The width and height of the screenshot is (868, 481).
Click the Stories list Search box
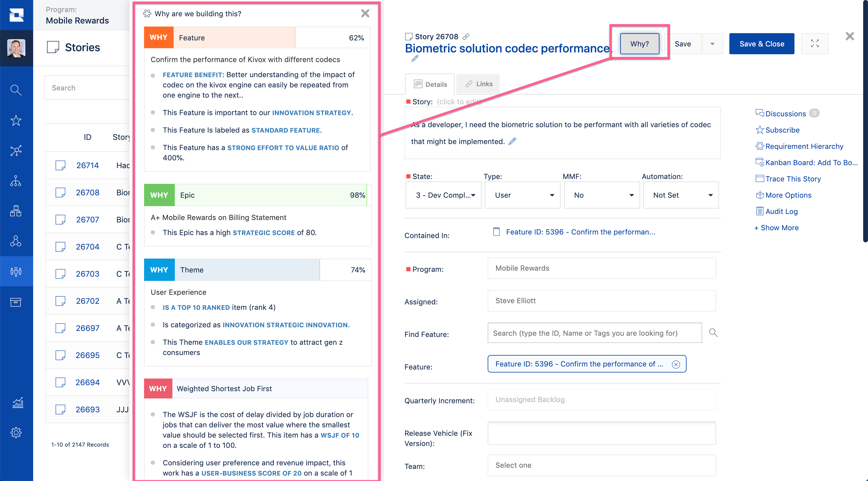point(88,88)
